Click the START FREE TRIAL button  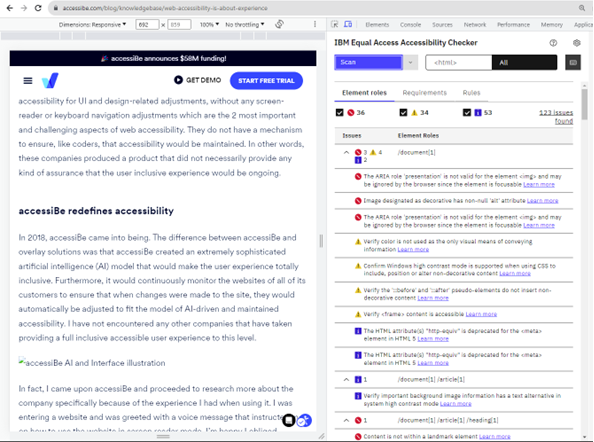pyautogui.click(x=266, y=81)
